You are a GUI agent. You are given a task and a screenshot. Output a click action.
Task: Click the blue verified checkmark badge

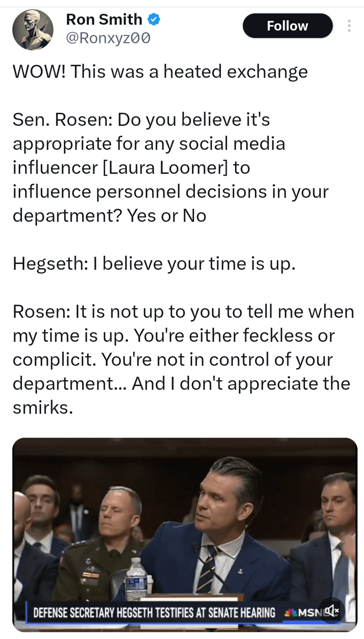coord(154,19)
